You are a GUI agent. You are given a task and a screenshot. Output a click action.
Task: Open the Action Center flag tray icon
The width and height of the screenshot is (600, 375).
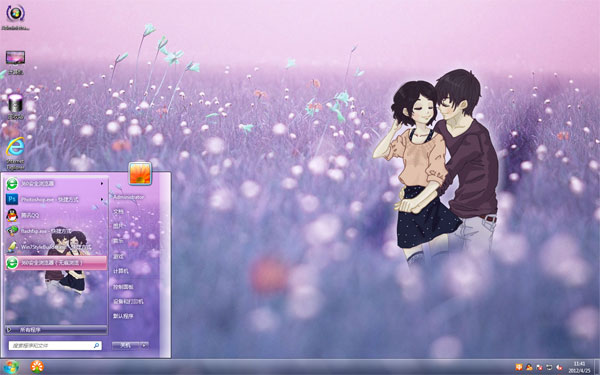[x=540, y=367]
